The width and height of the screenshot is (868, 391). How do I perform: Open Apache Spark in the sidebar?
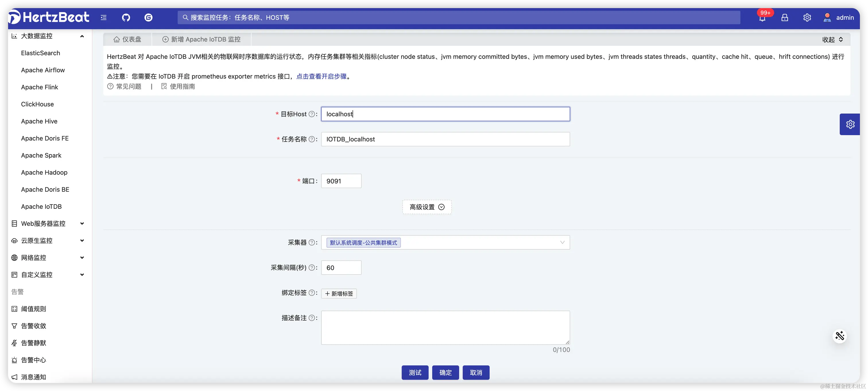point(41,155)
